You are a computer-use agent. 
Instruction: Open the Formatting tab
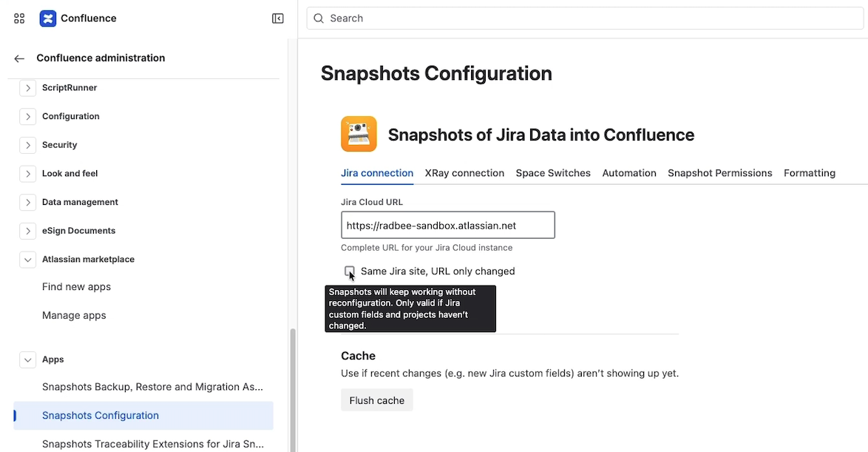tap(810, 173)
